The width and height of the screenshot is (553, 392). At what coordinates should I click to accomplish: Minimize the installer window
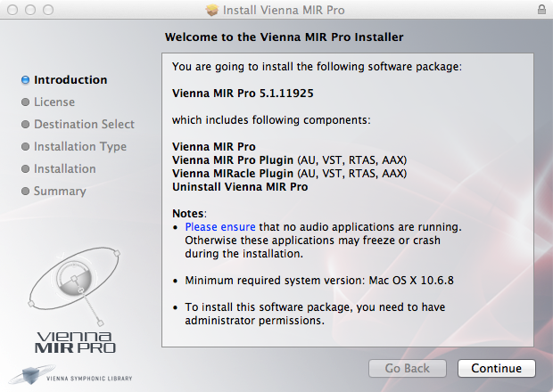tap(29, 10)
